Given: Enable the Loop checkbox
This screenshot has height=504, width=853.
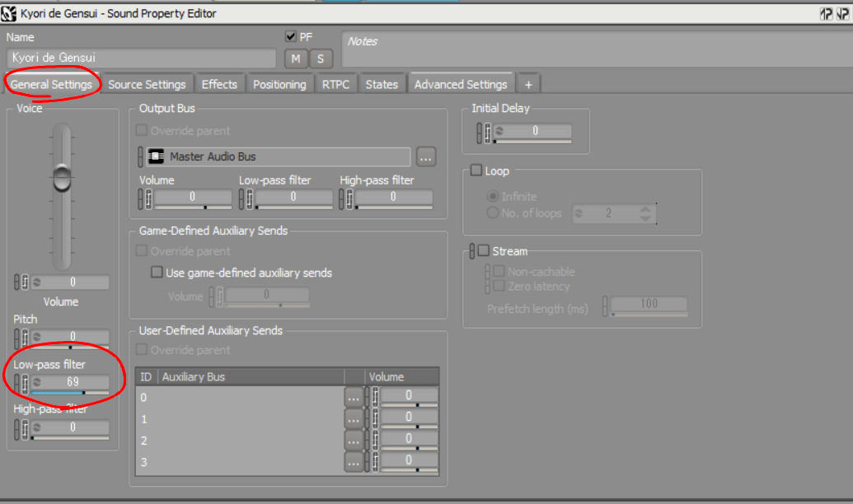Looking at the screenshot, I should pos(476,170).
